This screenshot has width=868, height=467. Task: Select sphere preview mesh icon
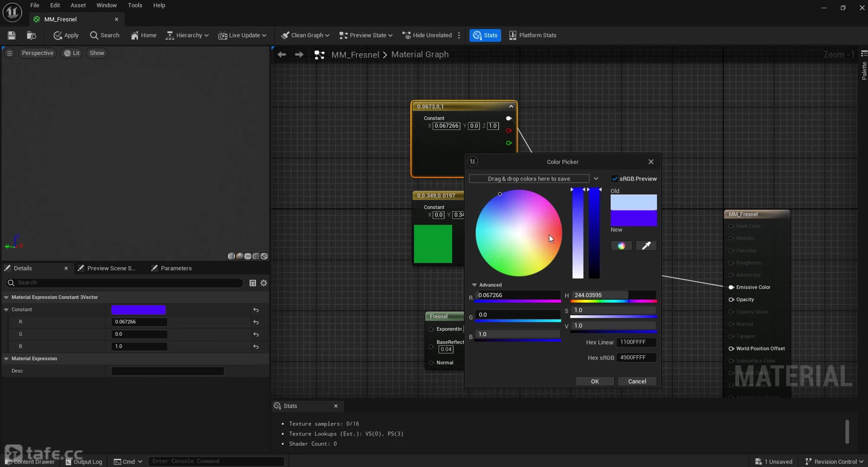[239, 256]
